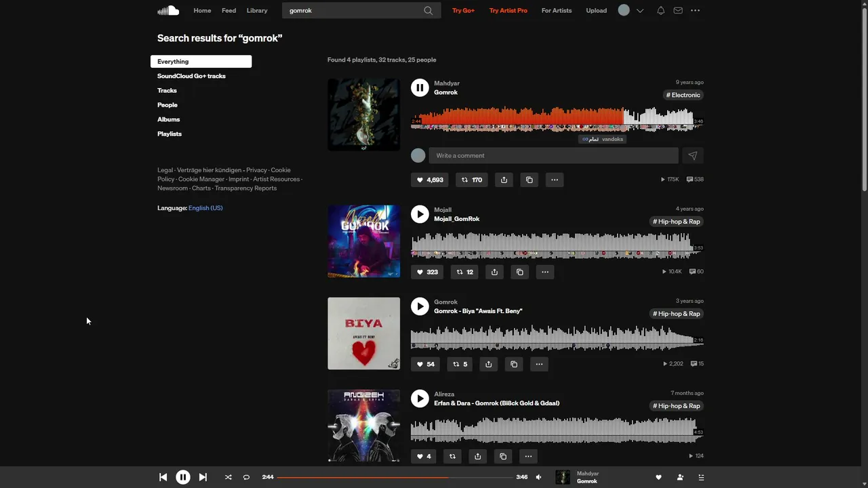Image resolution: width=868 pixels, height=488 pixels.
Task: Skip to next track in player bar
Action: point(203,477)
